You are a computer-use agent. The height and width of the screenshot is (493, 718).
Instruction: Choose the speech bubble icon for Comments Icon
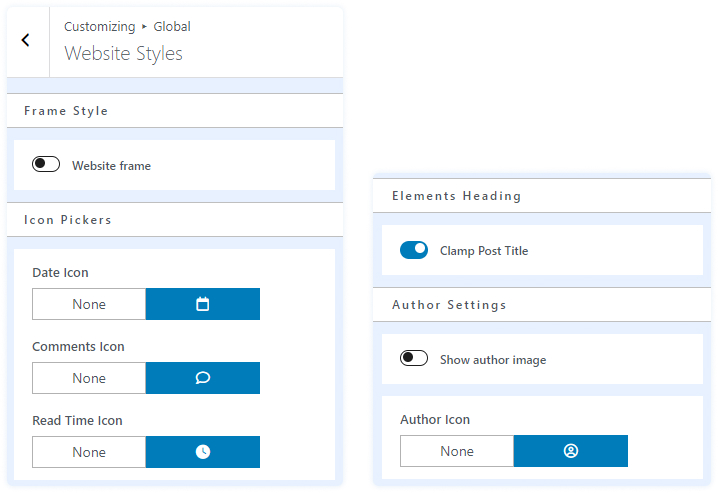[203, 378]
